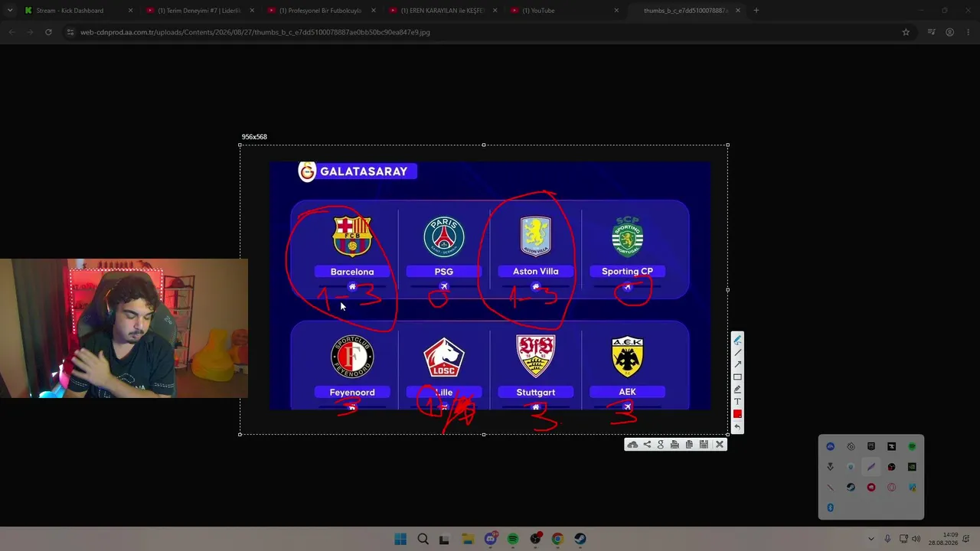Click the streamer webcam overlay
This screenshot has width=980, height=551.
click(x=124, y=328)
